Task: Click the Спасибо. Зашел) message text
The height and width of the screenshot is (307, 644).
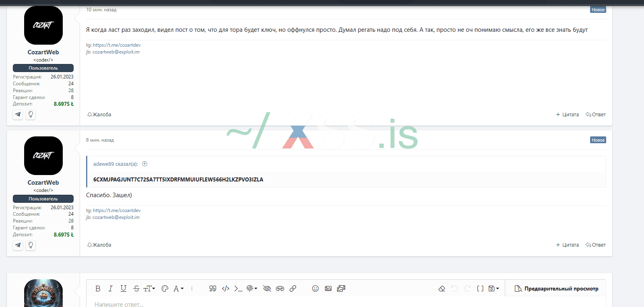Action: click(109, 195)
